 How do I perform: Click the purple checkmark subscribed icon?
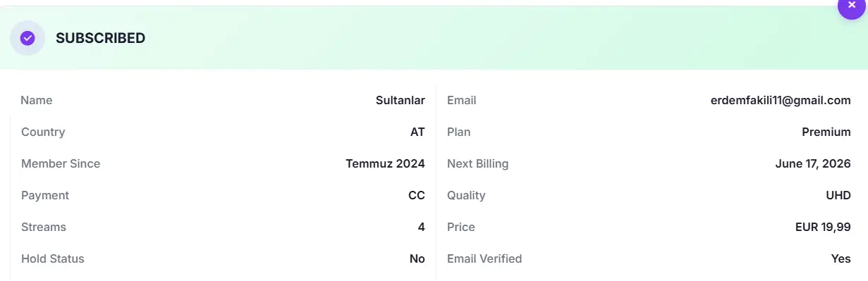(27, 38)
